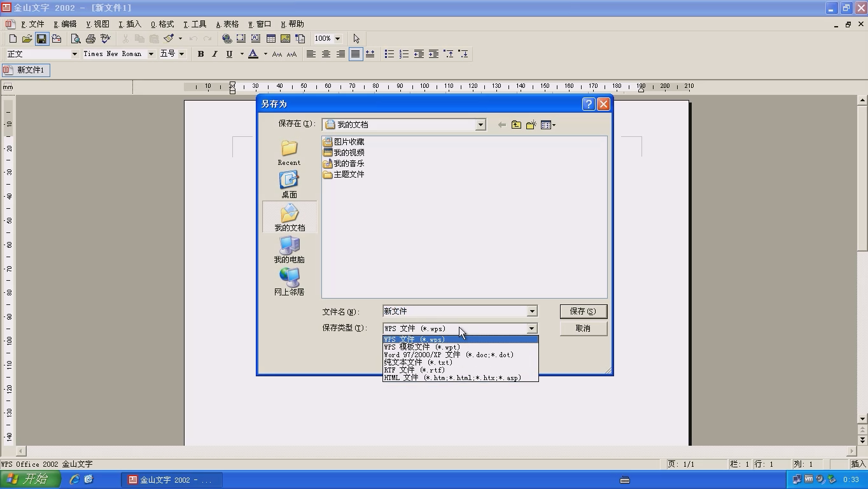
Task: Click the bulleted list icon
Action: 389,54
